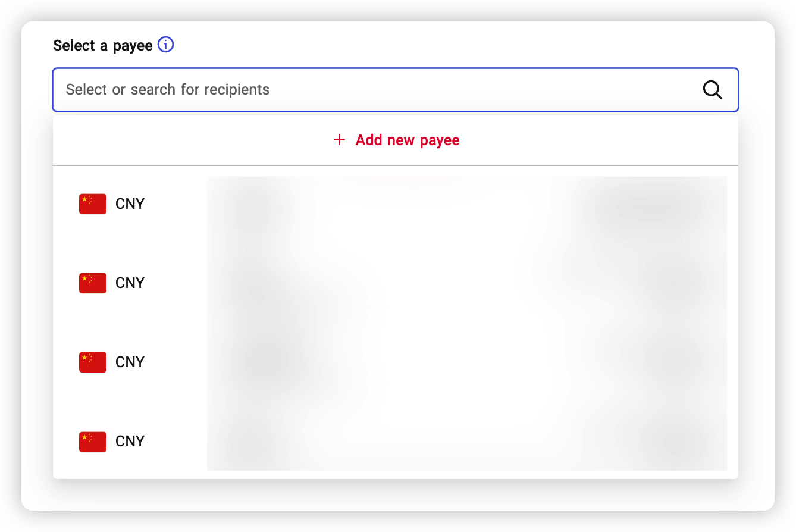Click the China flag in the fourth payee row

coord(93,442)
